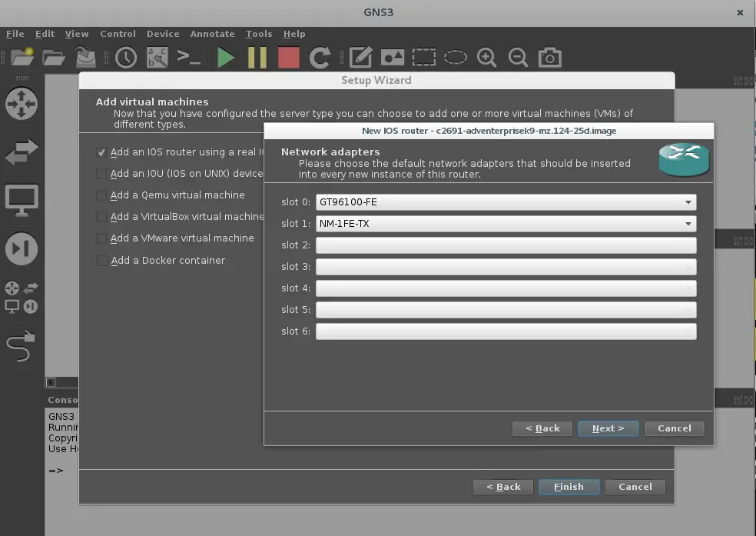Click the Reload all devices icon

[320, 58]
